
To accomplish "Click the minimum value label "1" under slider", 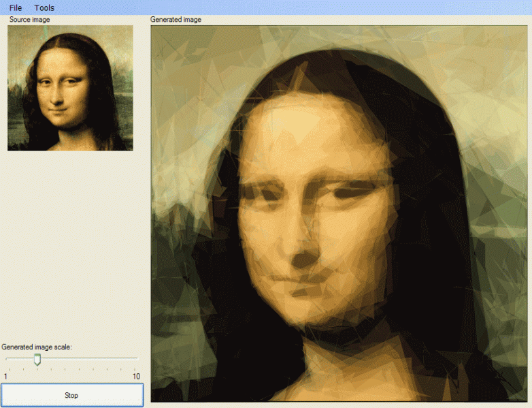I will [x=5, y=377].
